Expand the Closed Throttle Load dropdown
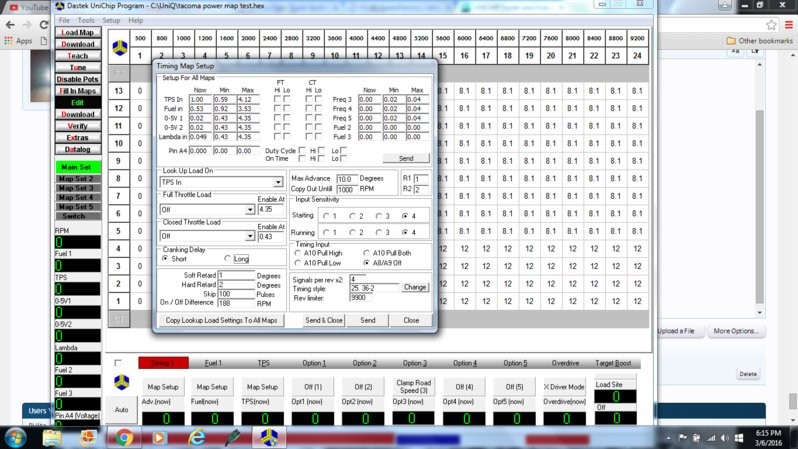The image size is (798, 449). click(x=250, y=236)
